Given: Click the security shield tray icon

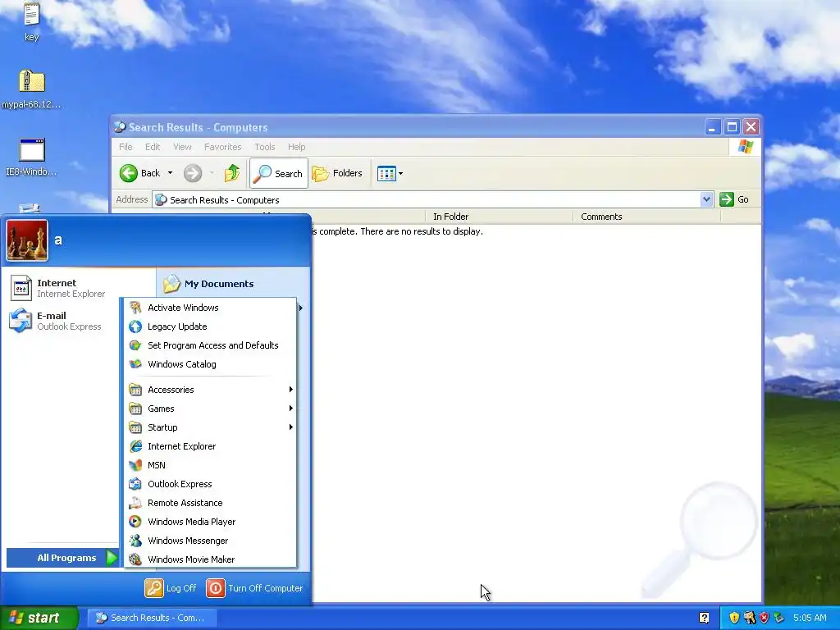Looking at the screenshot, I should (x=734, y=618).
